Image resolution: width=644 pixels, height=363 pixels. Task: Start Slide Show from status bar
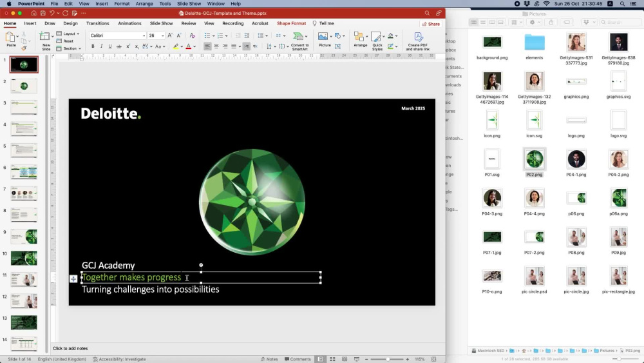357,359
